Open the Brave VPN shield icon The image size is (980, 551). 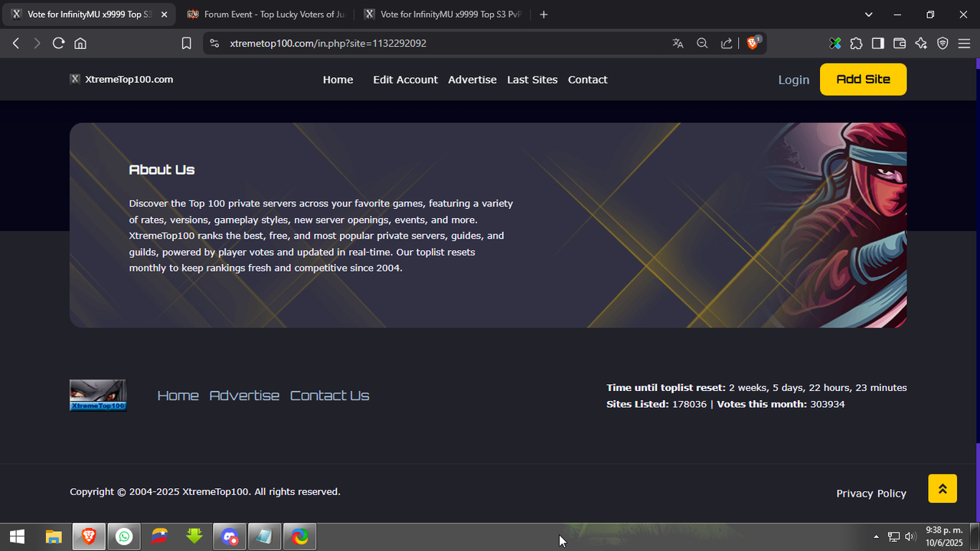pyautogui.click(x=942, y=44)
